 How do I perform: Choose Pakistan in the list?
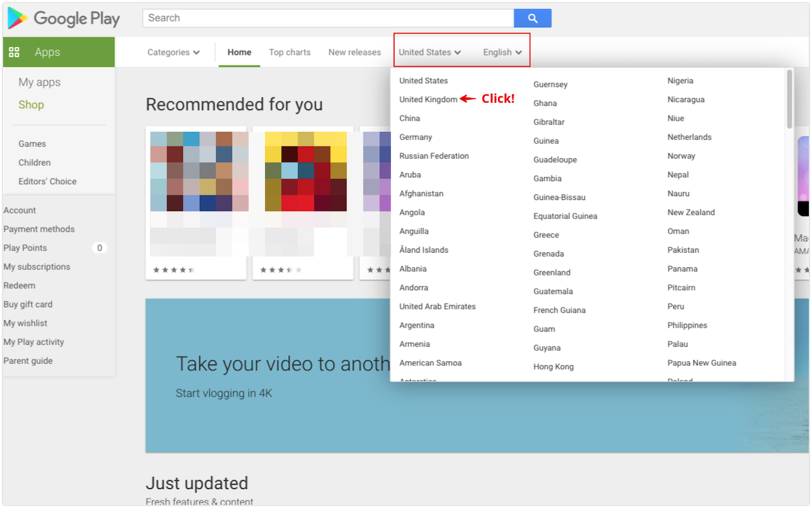pos(683,250)
